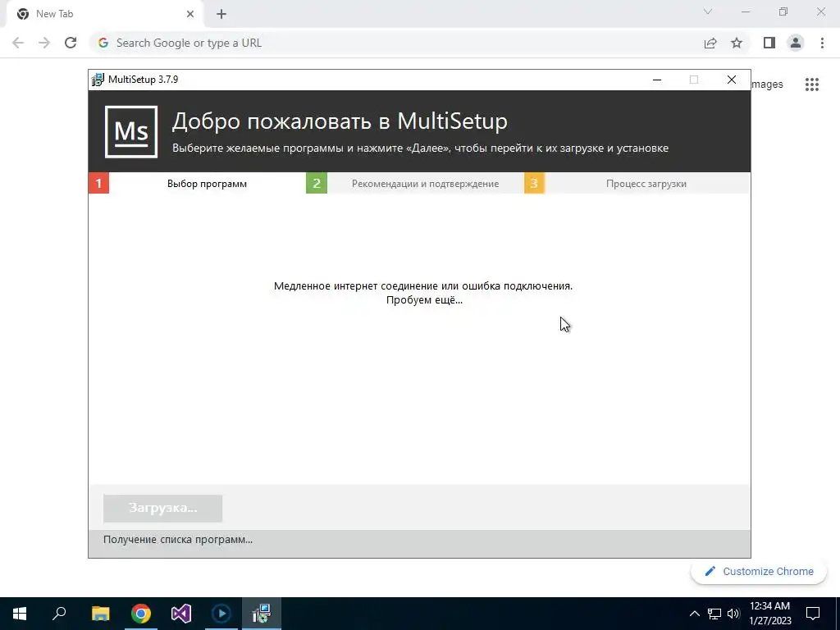Click the Images link in Chrome page
This screenshot has height=630, width=840.
(767, 84)
